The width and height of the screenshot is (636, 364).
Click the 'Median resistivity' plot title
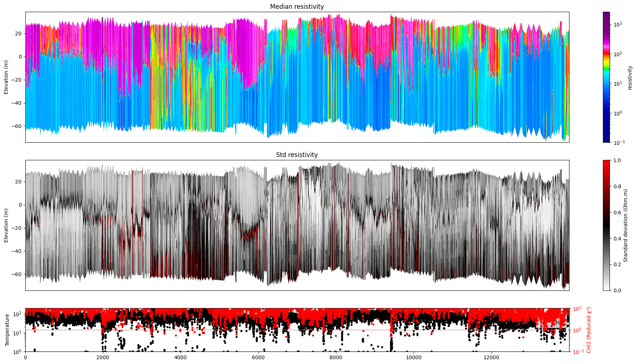(297, 6)
